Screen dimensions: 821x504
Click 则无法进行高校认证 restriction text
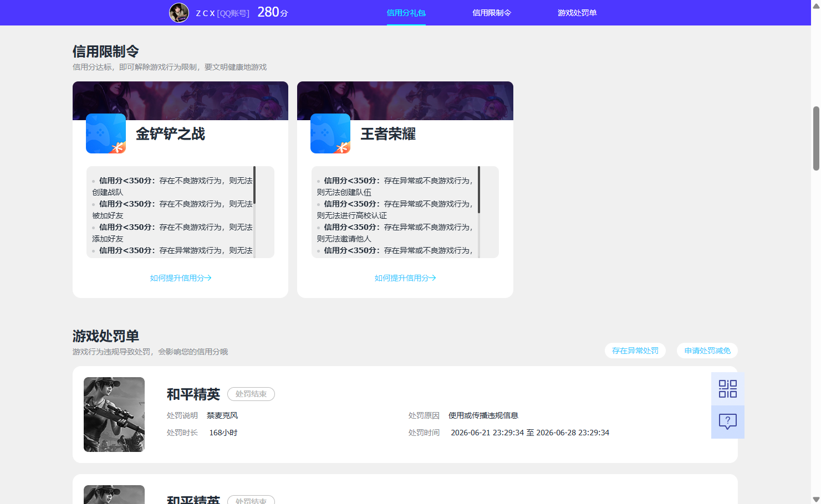352,215
